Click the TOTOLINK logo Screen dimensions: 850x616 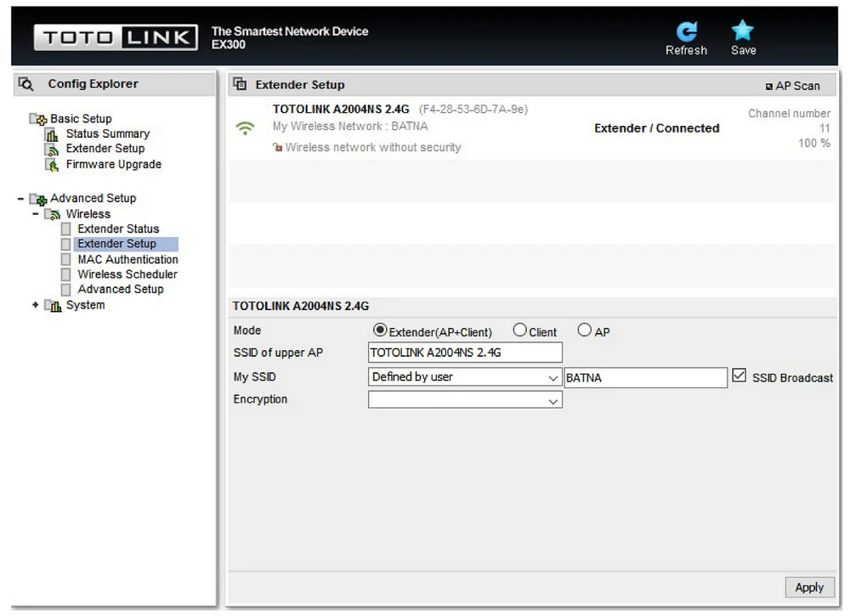pyautogui.click(x=116, y=37)
